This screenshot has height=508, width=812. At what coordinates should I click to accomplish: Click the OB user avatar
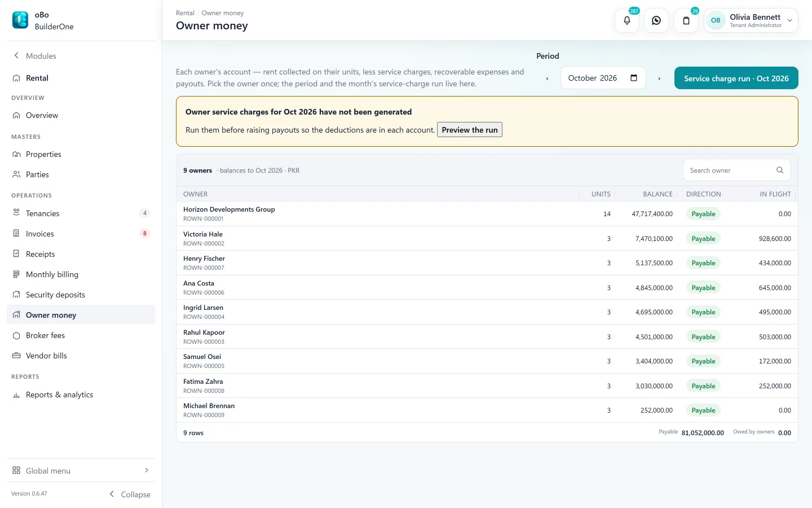click(x=716, y=20)
